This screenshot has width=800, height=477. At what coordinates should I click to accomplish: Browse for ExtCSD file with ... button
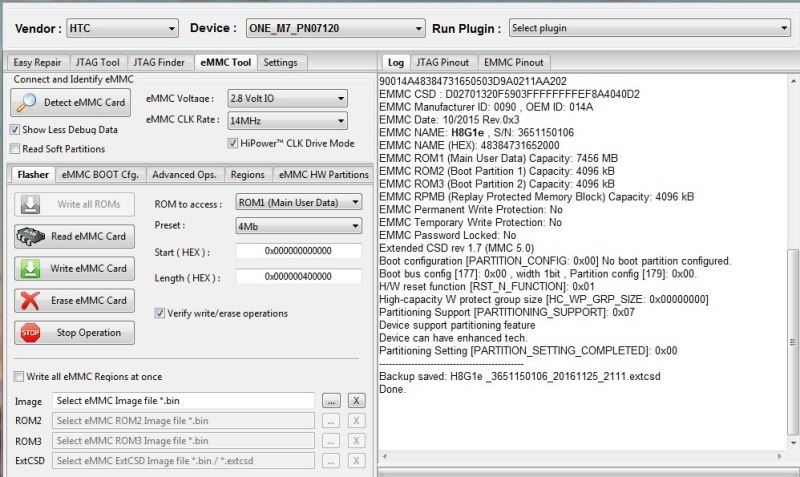tap(332, 461)
